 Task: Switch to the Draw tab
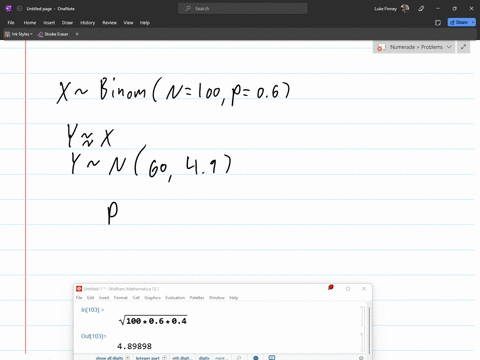point(67,23)
